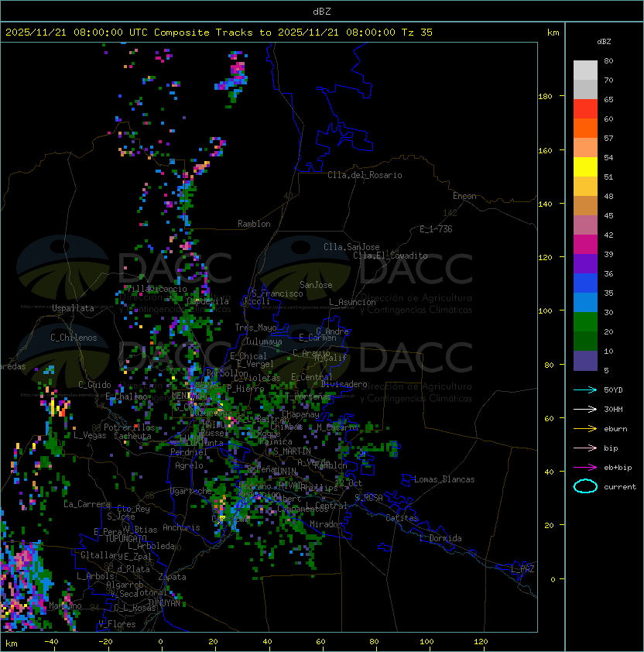The width and height of the screenshot is (644, 652).
Task: Click the 'Agrelo' map label
Action: (189, 465)
